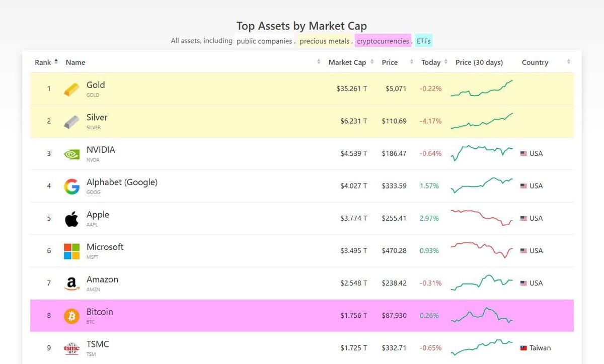Screen dimensions: 604x364
Task: Open the public companies filter
Action: (x=265, y=41)
